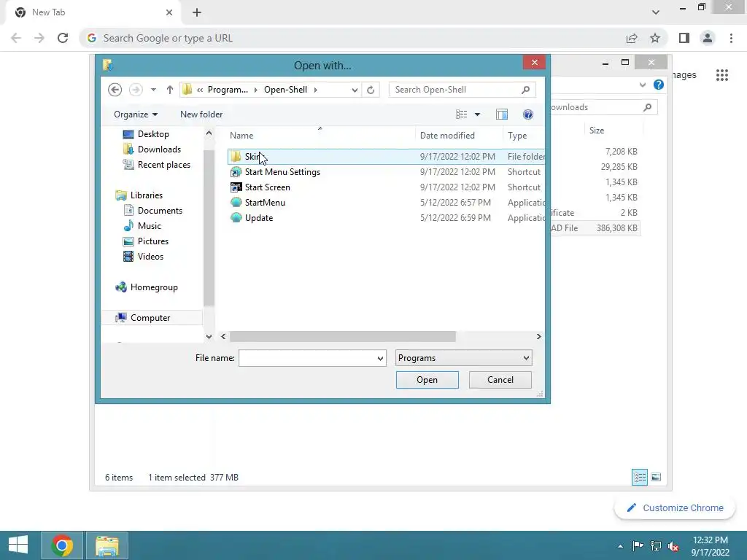747x560 pixels.
Task: Open a new Chrome tab
Action: pyautogui.click(x=197, y=12)
